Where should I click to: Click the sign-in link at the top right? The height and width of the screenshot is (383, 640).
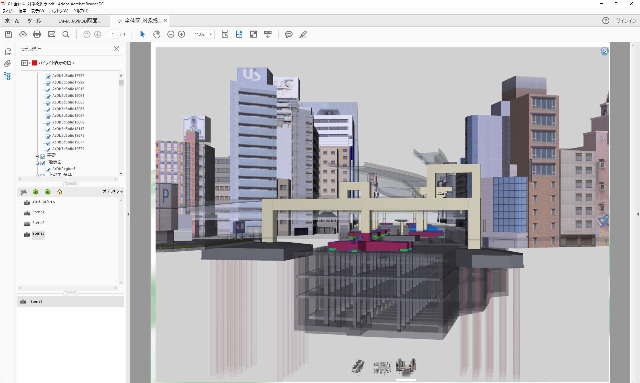tap(625, 20)
